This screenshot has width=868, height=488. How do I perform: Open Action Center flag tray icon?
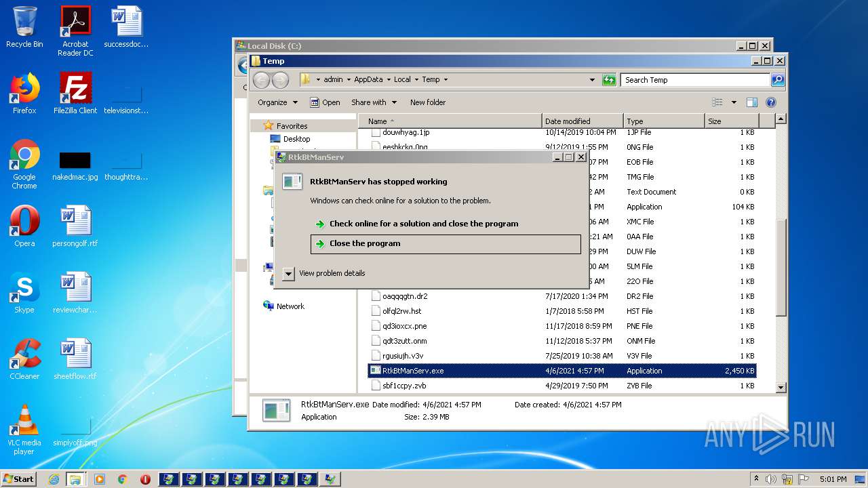coord(804,479)
